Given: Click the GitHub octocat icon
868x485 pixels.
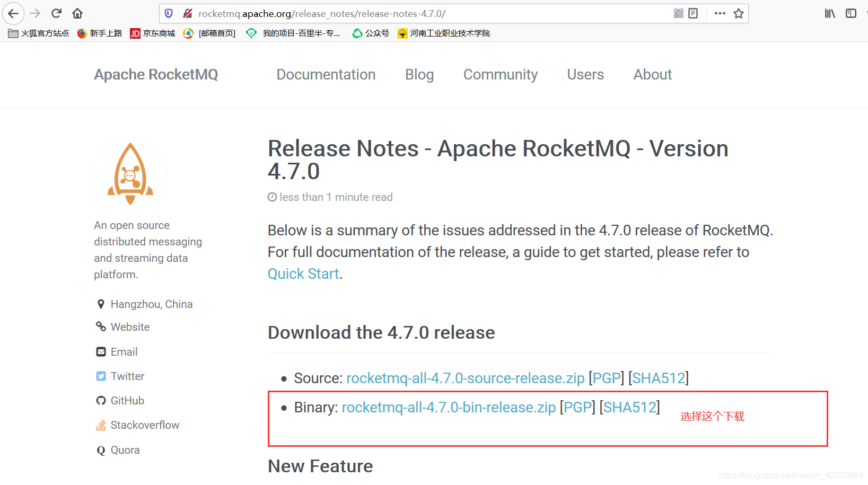Looking at the screenshot, I should click(101, 401).
